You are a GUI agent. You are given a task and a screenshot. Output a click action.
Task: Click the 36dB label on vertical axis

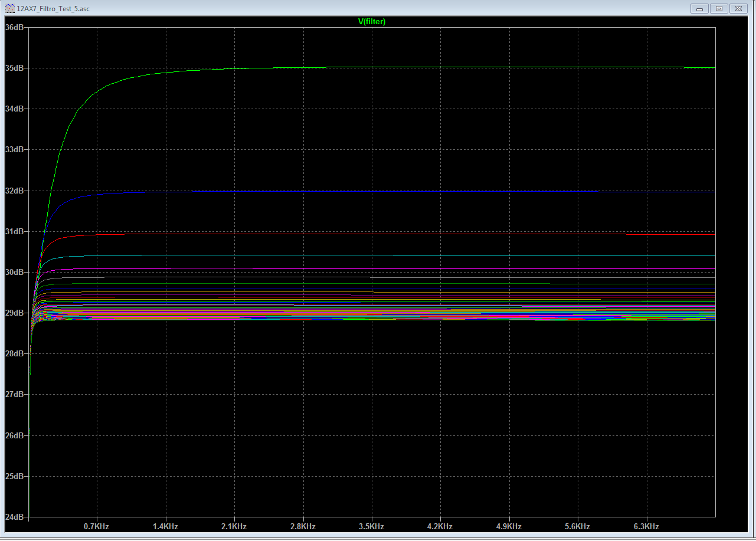pyautogui.click(x=15, y=27)
